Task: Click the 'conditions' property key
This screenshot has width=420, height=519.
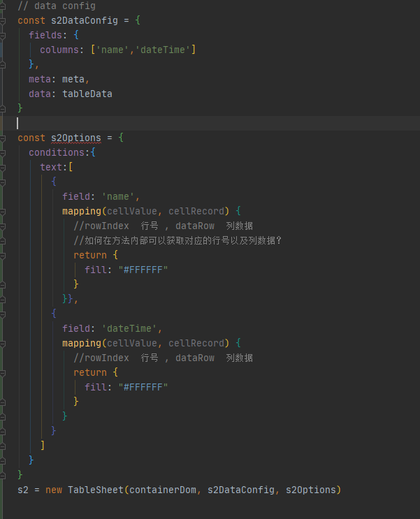Action: [x=57, y=152]
